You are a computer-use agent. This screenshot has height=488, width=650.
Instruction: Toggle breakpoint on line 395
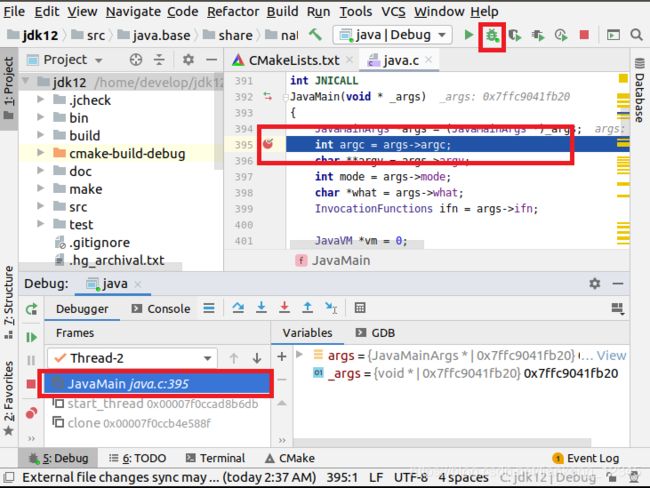(x=268, y=144)
